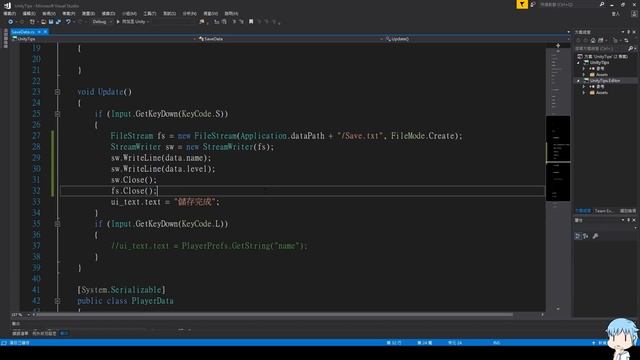The image size is (640, 360).
Task: Click the Navigate Backward toolbar icon
Action: click(11, 22)
